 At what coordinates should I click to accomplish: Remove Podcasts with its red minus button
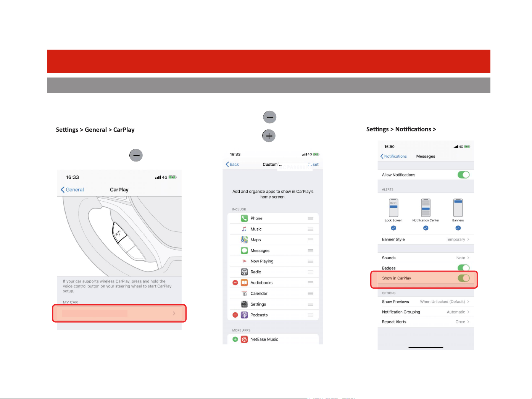pos(235,315)
